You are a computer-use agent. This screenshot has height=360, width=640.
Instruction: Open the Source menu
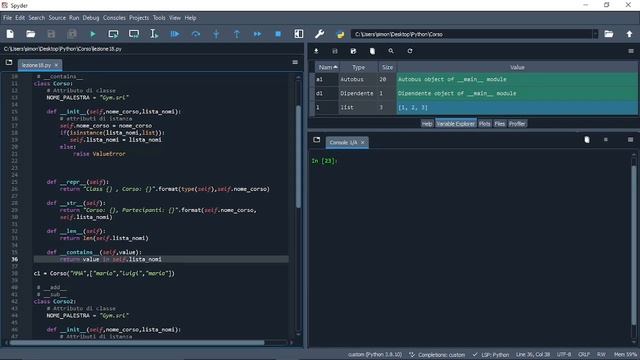point(57,18)
